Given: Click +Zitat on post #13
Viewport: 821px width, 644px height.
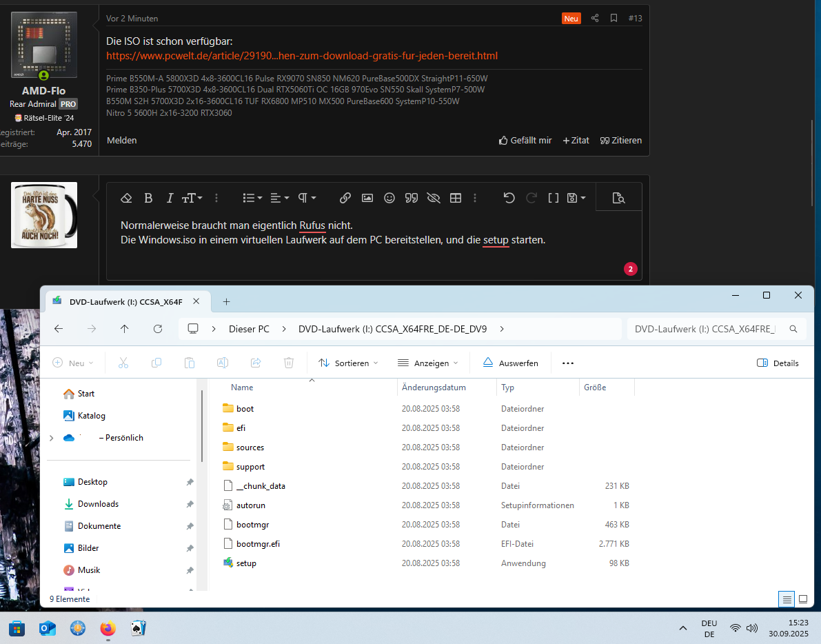Looking at the screenshot, I should (x=576, y=141).
